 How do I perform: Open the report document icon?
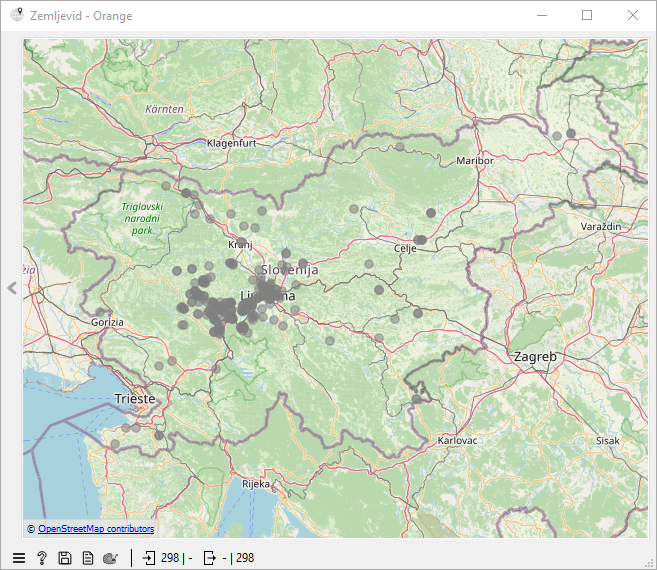pos(88,558)
